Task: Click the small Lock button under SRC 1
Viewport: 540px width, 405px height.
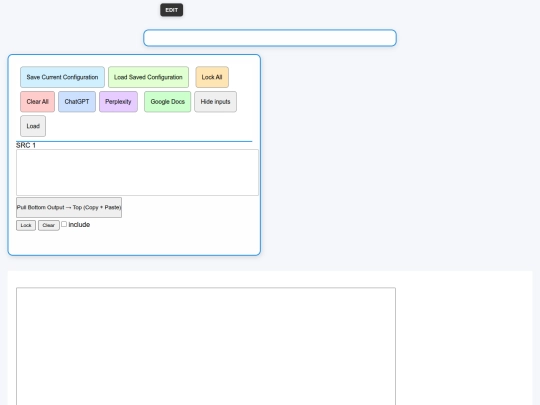Action: pyautogui.click(x=26, y=225)
